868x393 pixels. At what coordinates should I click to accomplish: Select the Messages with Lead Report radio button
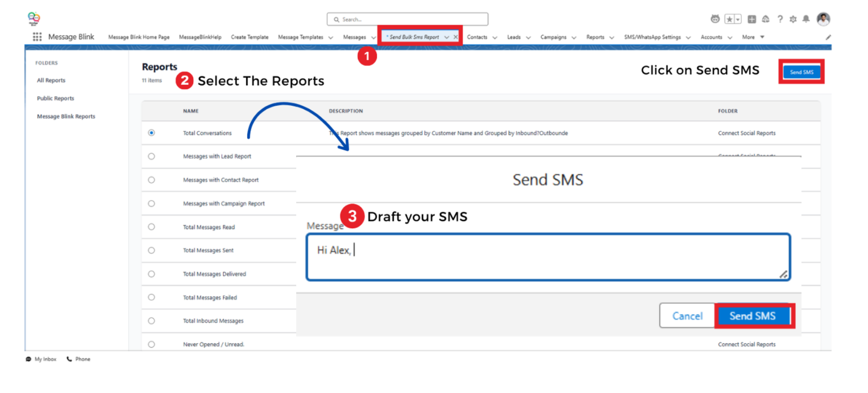(151, 156)
